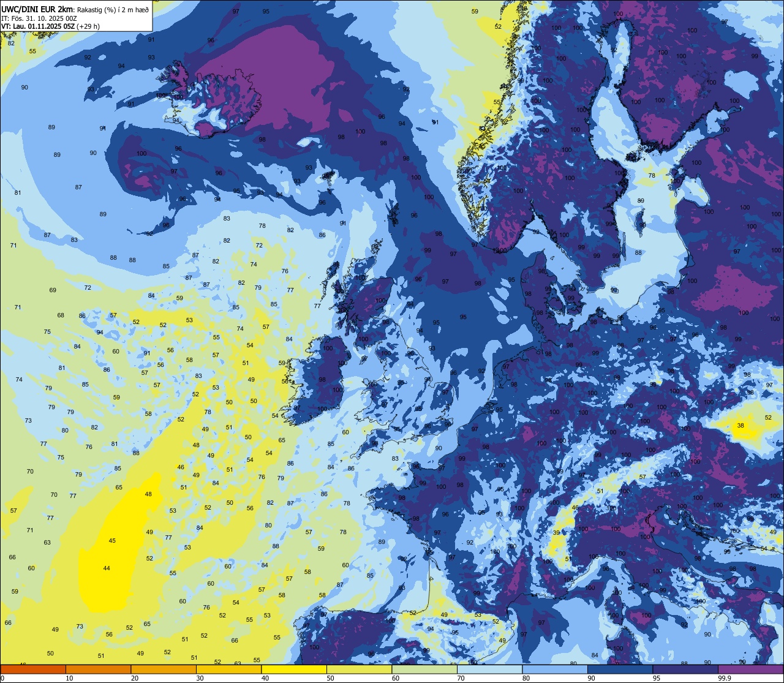784x683 pixels.
Task: Click the initial time line 'IT: Fös. 31. 10. 2025 00Z'
Action: (x=39, y=18)
